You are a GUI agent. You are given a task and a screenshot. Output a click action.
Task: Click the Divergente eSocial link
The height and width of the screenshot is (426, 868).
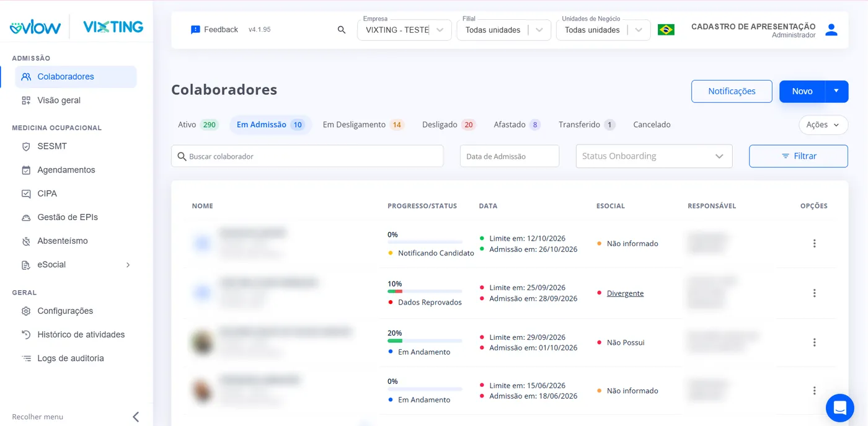(625, 293)
